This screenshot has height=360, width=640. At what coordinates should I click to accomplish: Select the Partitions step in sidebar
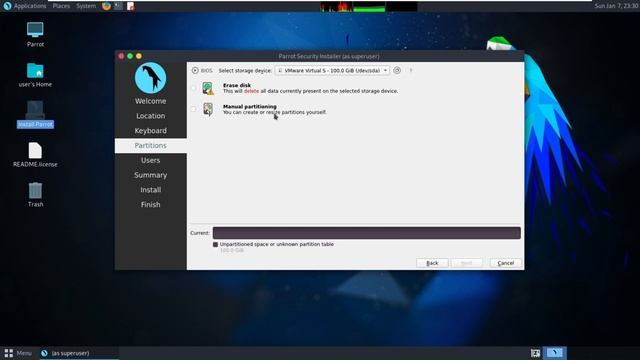coord(151,146)
